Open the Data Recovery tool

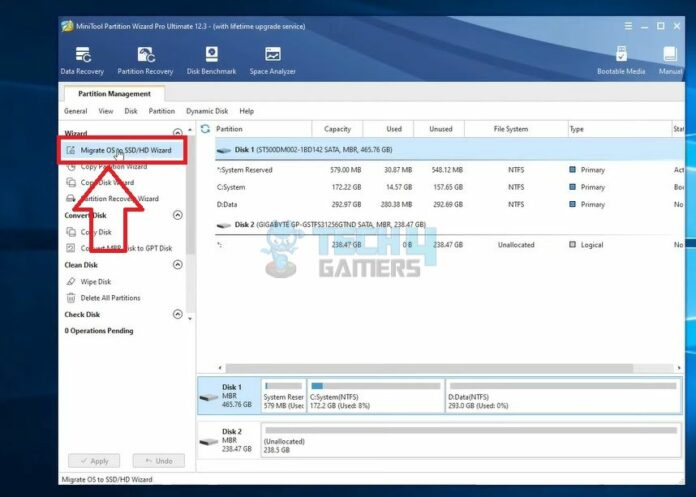click(x=83, y=59)
